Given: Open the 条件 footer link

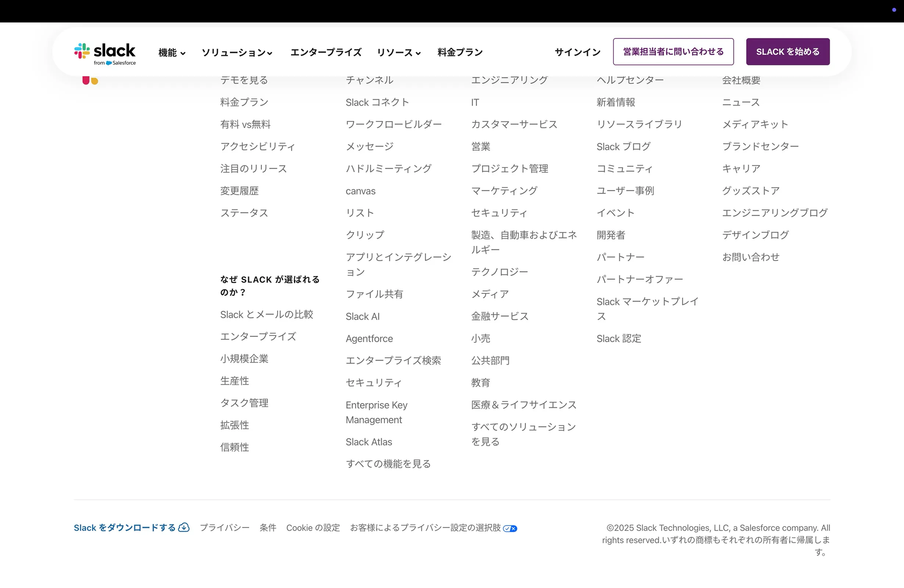Looking at the screenshot, I should [268, 528].
